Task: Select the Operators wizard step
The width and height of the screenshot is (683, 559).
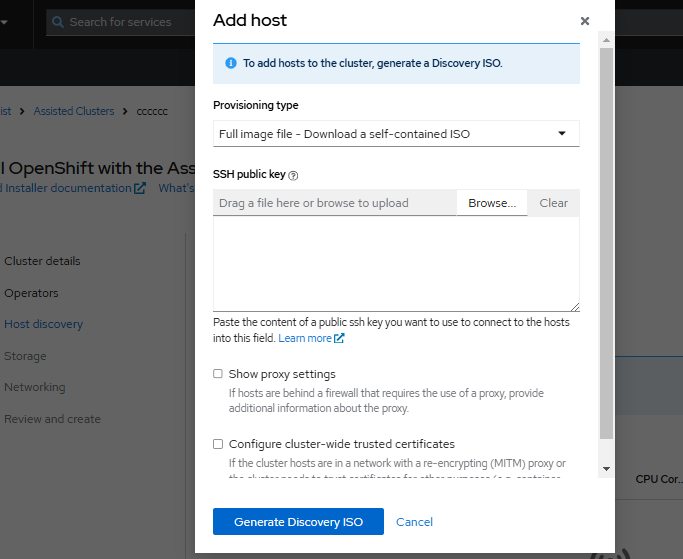Action: 31,293
